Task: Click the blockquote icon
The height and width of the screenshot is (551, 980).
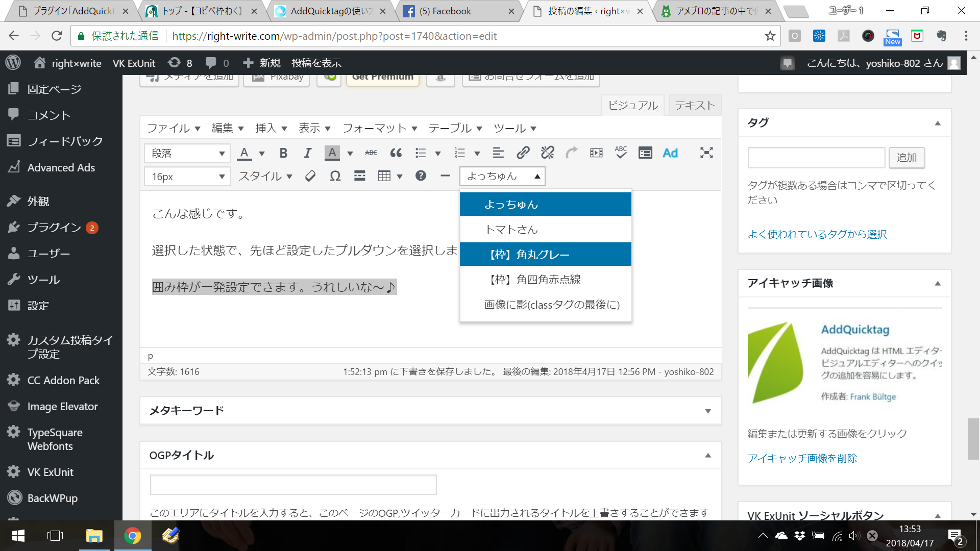Action: pos(396,153)
